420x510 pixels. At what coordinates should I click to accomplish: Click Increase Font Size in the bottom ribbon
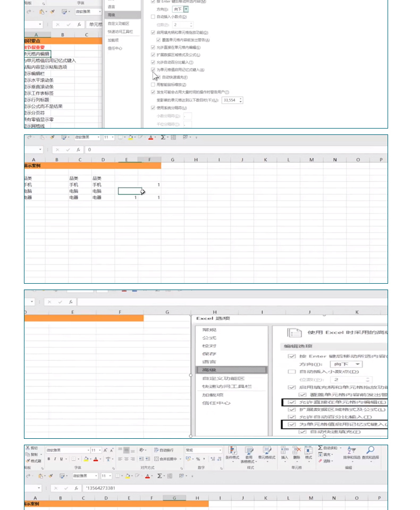105,450
